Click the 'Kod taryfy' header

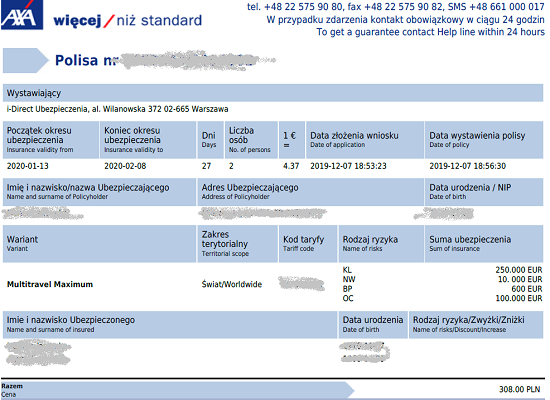click(308, 244)
